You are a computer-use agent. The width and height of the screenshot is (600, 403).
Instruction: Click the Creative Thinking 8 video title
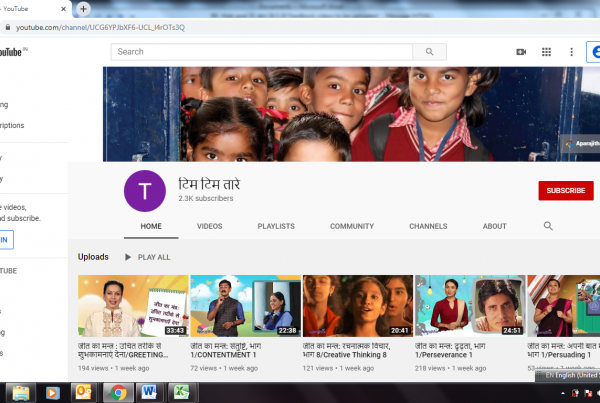346,350
